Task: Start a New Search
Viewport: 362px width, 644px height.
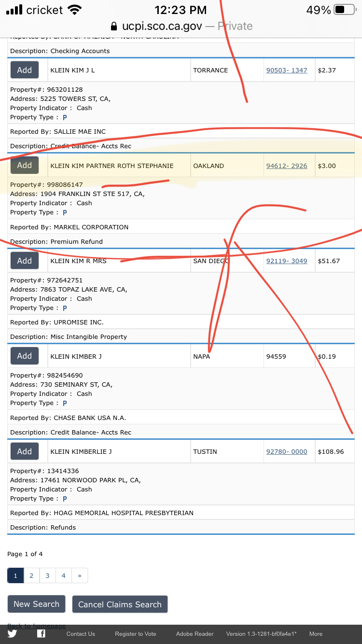Action: click(x=37, y=604)
